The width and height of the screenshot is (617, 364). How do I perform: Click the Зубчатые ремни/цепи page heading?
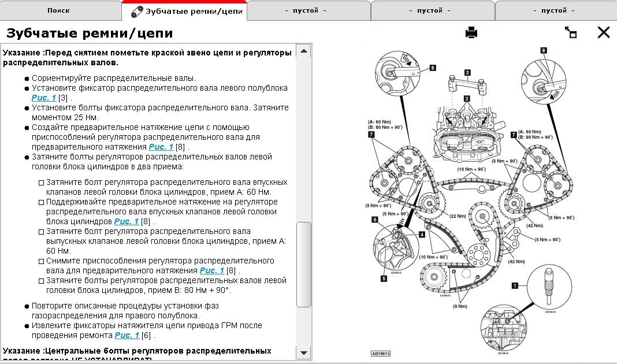click(x=90, y=33)
